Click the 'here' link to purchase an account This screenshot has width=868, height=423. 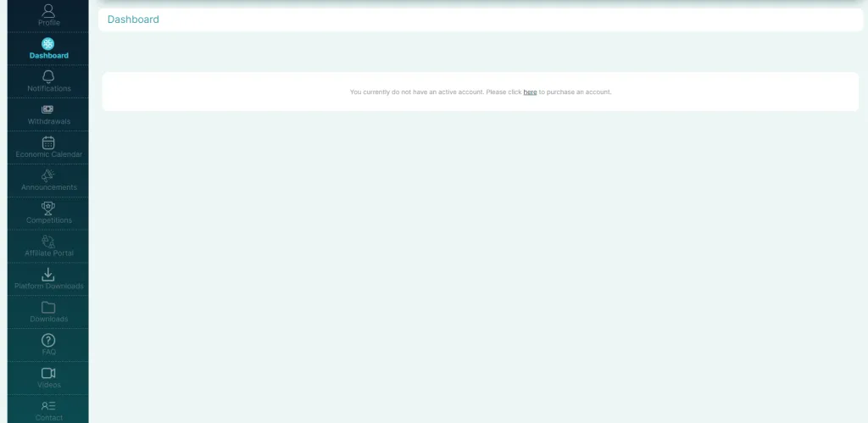[530, 92]
